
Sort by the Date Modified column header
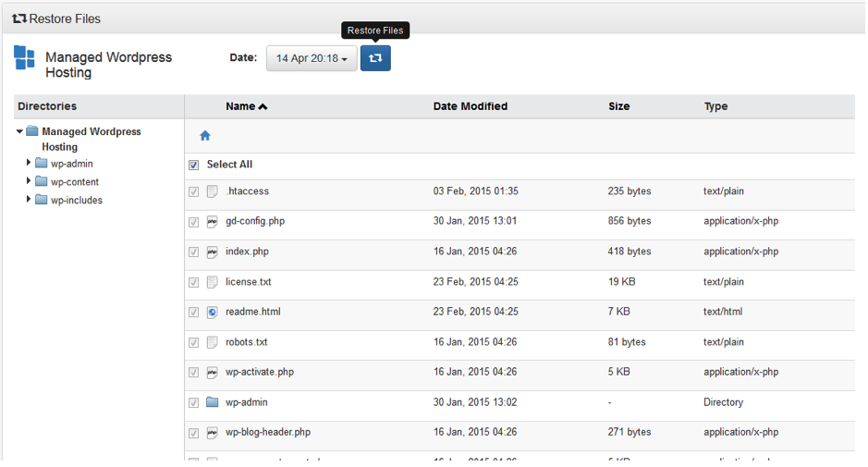click(470, 106)
